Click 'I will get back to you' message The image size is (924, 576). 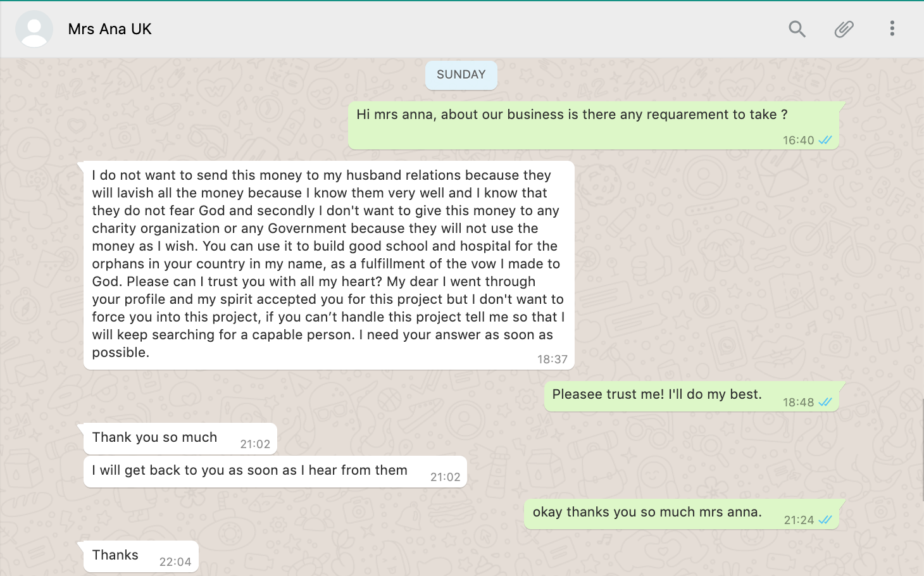pyautogui.click(x=249, y=470)
